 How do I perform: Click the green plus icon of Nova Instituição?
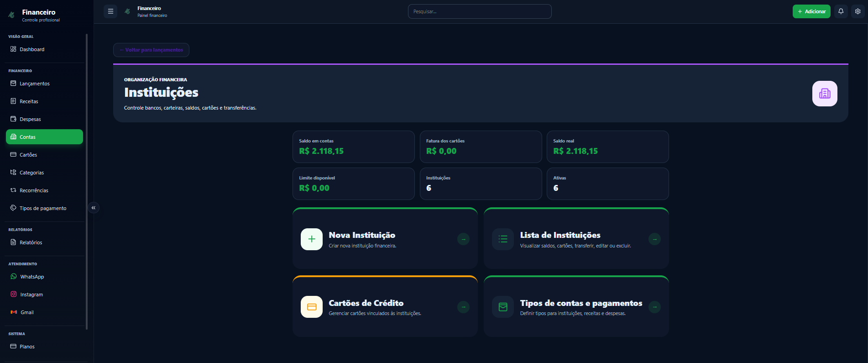coord(312,239)
